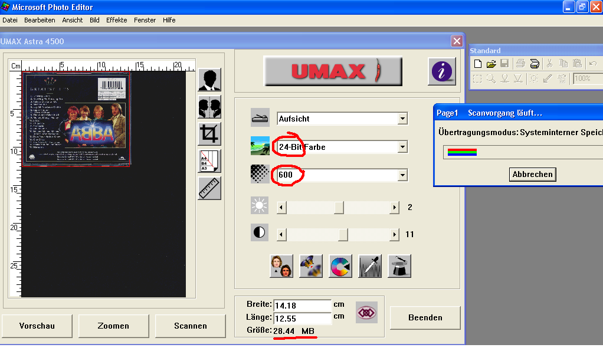Decrease contrast with the left arrow
The image size is (603, 364).
[281, 234]
